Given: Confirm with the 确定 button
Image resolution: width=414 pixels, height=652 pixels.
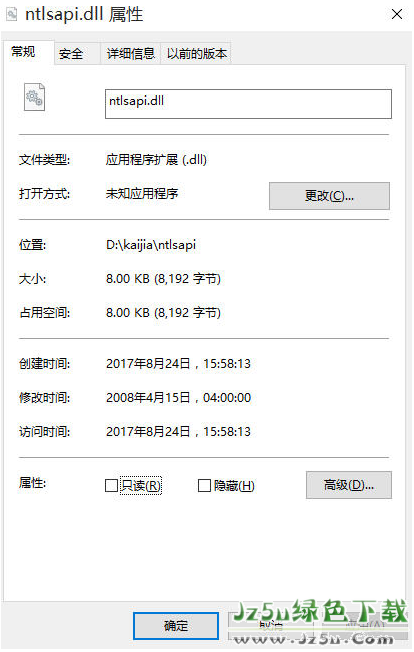Looking at the screenshot, I should point(176,626).
